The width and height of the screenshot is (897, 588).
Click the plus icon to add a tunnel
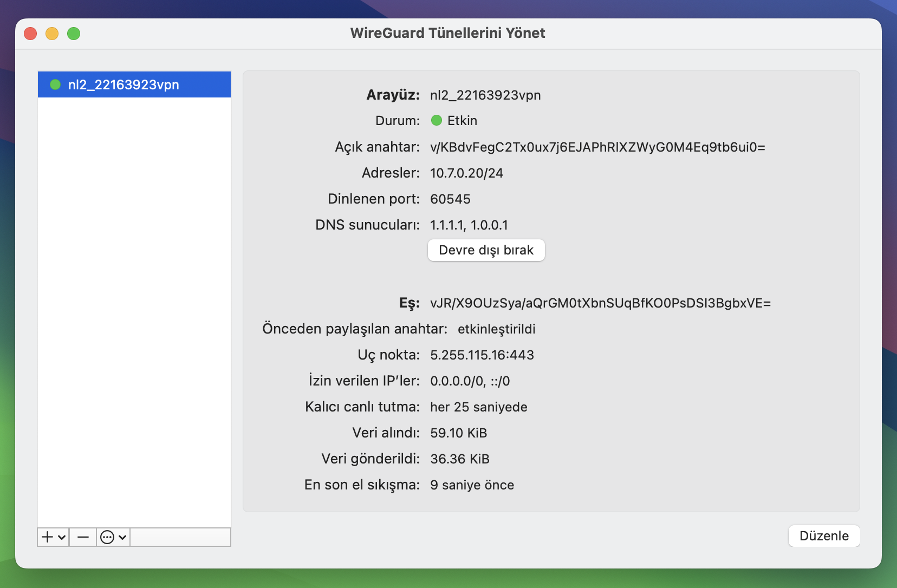(48, 537)
